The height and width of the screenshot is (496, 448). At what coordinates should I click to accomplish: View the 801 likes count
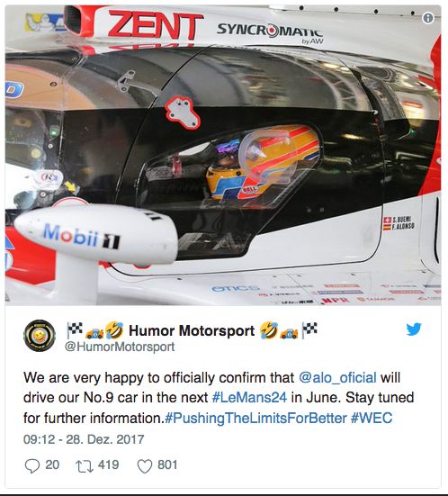[x=167, y=464]
